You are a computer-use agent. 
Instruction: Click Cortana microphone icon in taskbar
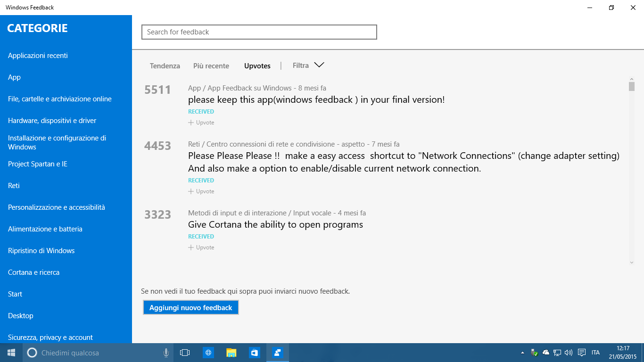tap(166, 353)
